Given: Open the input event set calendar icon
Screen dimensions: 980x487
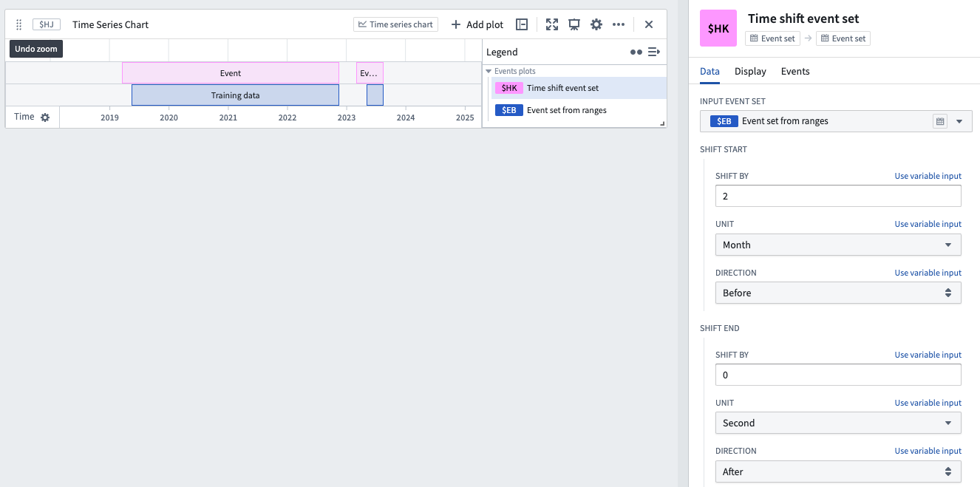Looking at the screenshot, I should (940, 121).
